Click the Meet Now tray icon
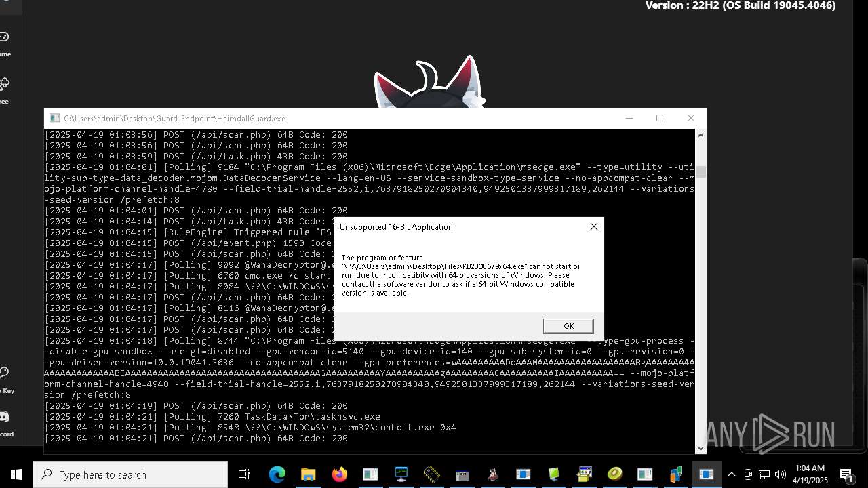Screen dimensions: 868x488 click(x=748, y=474)
